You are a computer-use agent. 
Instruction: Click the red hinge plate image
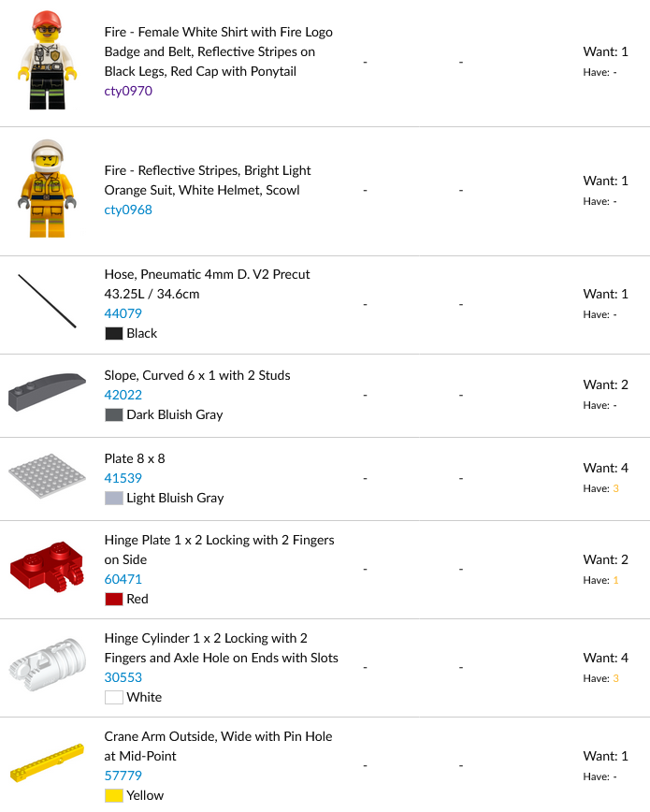coord(47,569)
